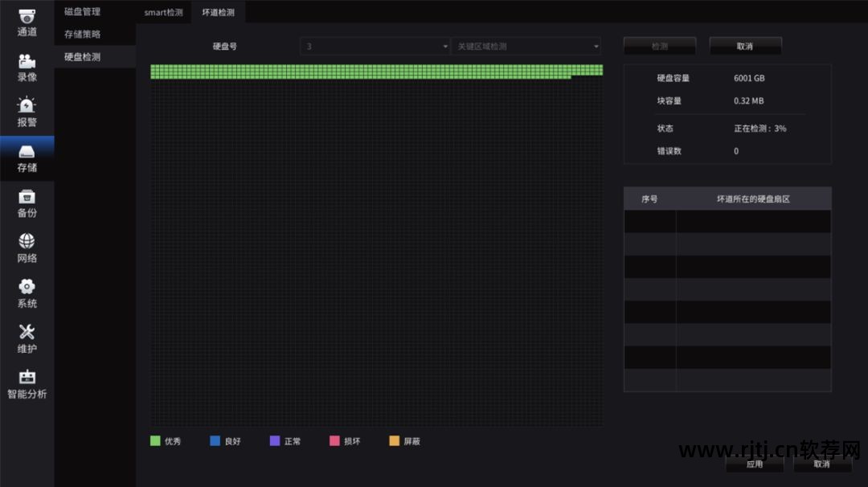Select the first row of the 序号 table
Viewport: 868px width, 487px height.
(x=727, y=221)
